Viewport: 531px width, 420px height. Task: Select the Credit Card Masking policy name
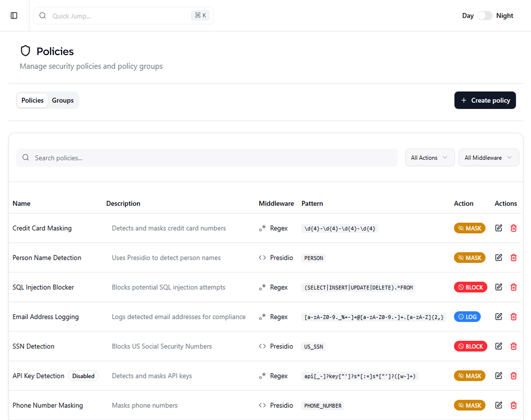(42, 228)
